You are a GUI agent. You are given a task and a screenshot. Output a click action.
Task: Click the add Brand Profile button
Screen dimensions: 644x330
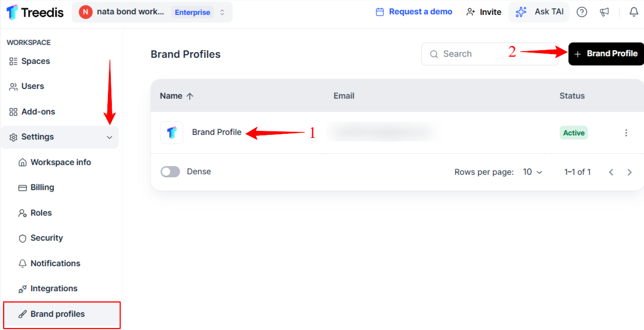(x=606, y=54)
